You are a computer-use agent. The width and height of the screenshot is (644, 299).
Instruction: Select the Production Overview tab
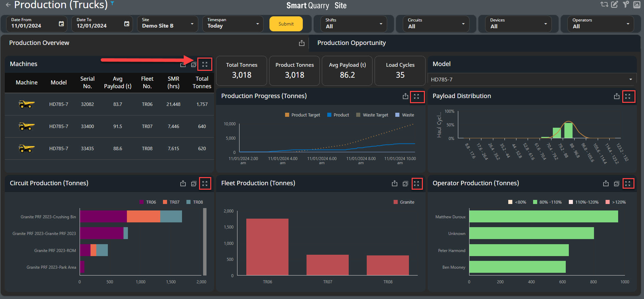[39, 43]
